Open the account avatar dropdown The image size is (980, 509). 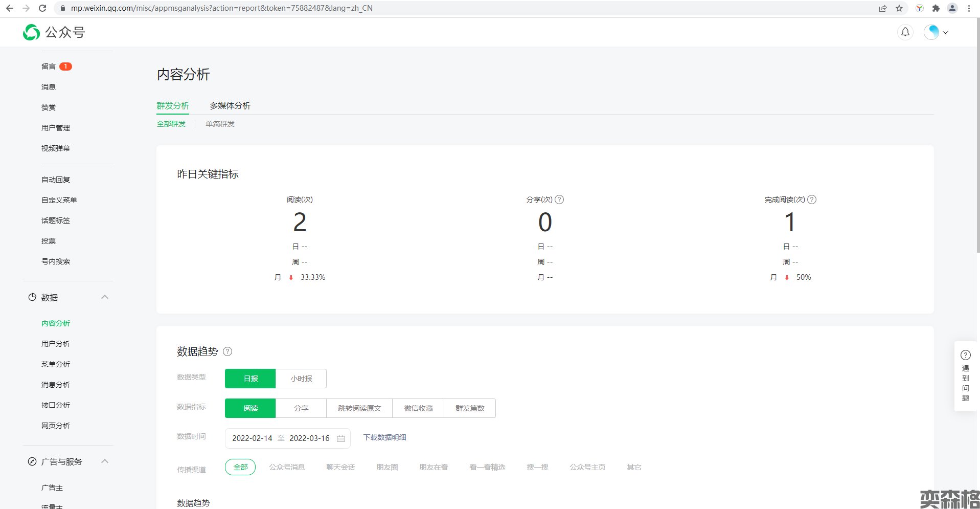click(x=936, y=32)
